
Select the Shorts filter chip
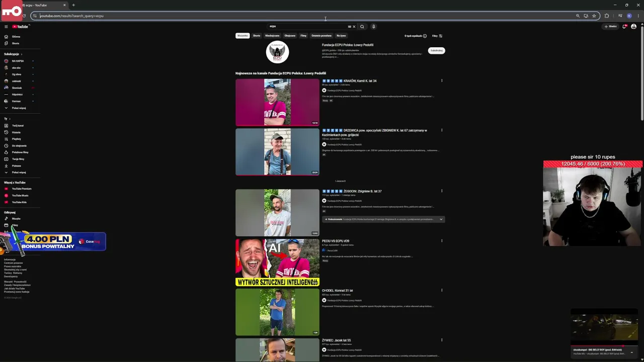257,36
